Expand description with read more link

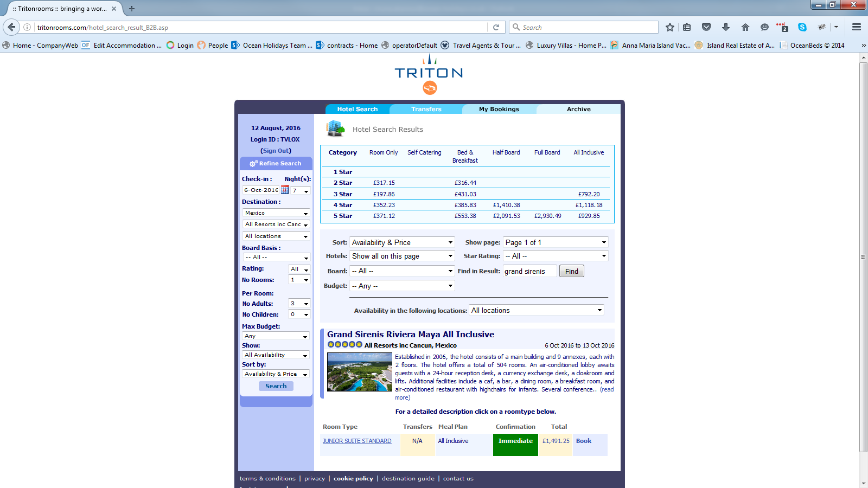point(607,389)
